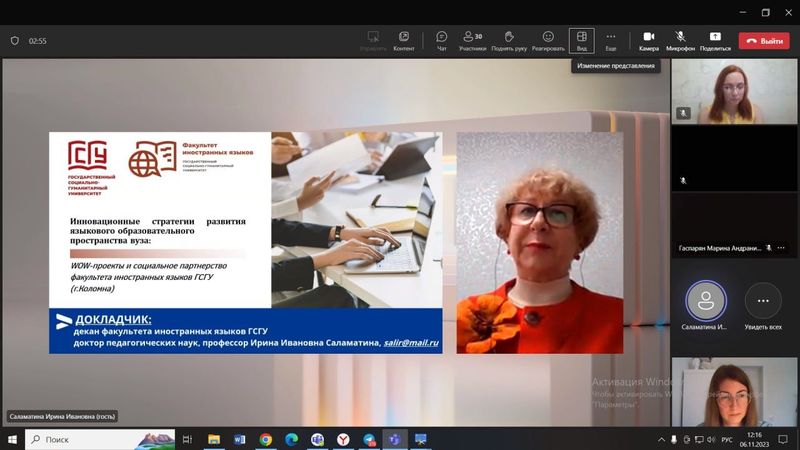
Task: Raise hand with Поднять руку
Action: (x=509, y=40)
